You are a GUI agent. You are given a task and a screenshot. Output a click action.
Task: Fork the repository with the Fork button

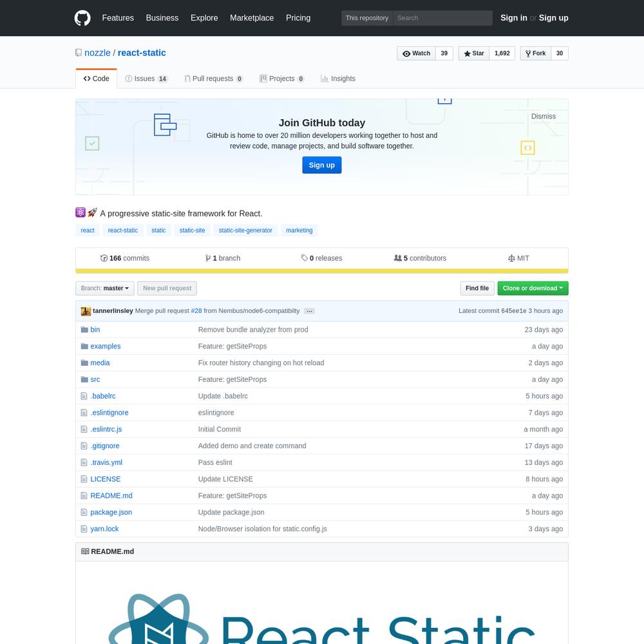pos(535,53)
